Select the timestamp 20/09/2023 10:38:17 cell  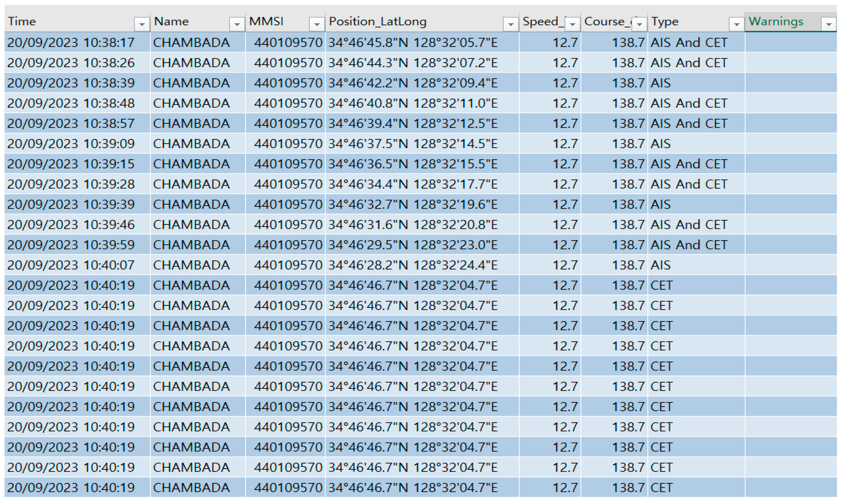point(71,42)
